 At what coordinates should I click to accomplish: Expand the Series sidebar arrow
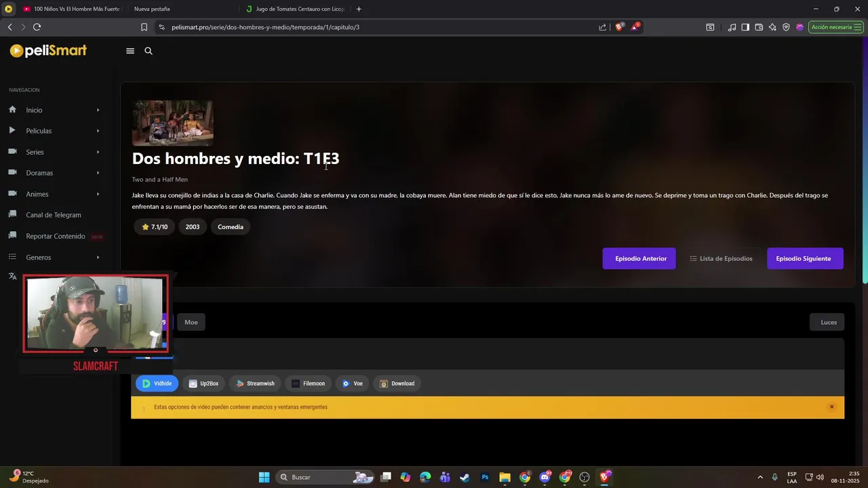coord(98,152)
